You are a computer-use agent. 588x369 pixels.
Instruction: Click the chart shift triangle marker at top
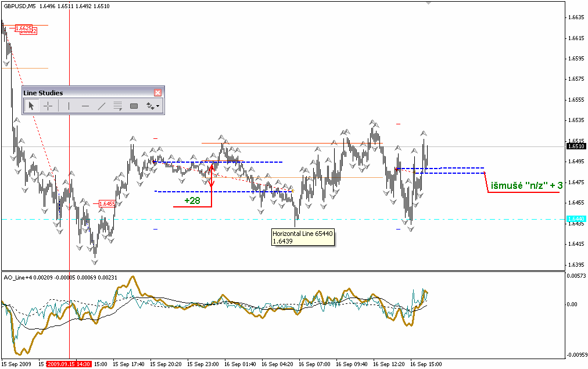tap(429, 3)
